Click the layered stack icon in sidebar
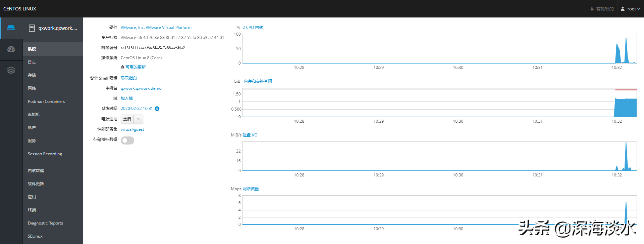 point(11,70)
